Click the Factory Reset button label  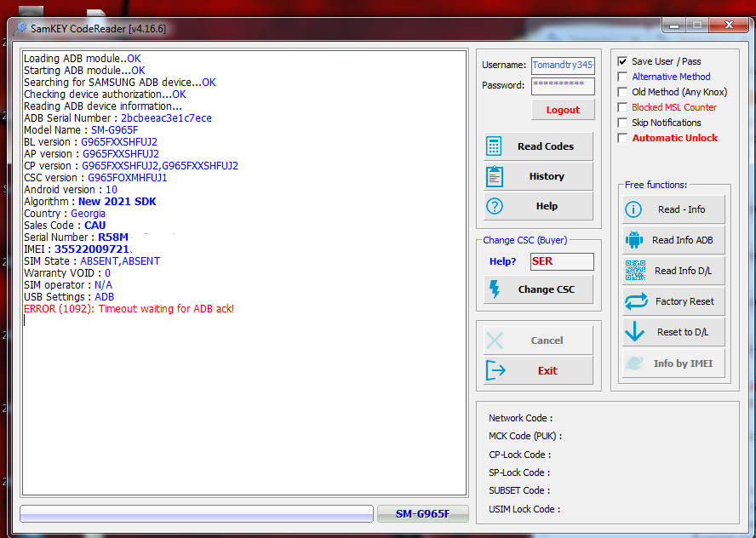[x=684, y=301]
